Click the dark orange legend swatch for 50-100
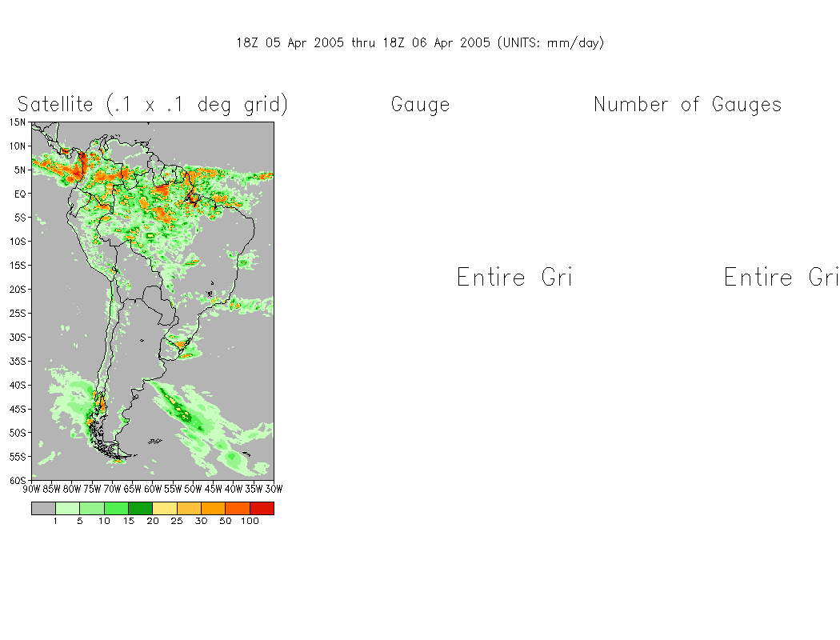Image resolution: width=840 pixels, height=640 pixels. click(x=238, y=508)
